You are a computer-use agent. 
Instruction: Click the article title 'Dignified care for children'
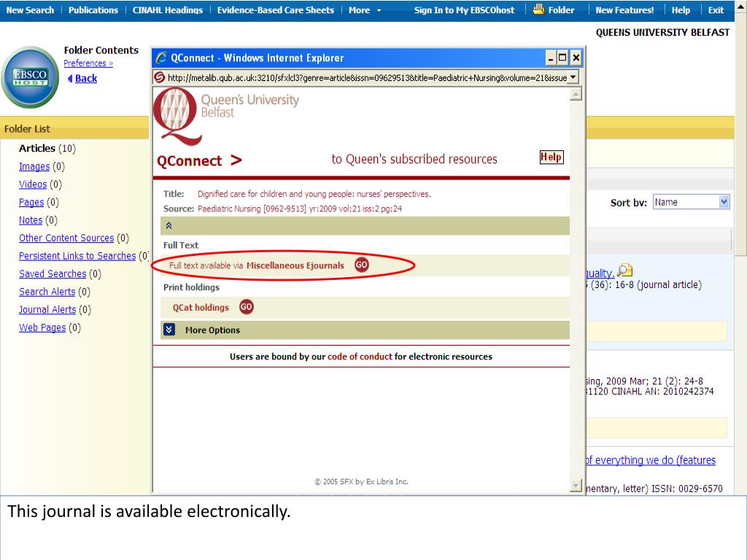(314, 194)
